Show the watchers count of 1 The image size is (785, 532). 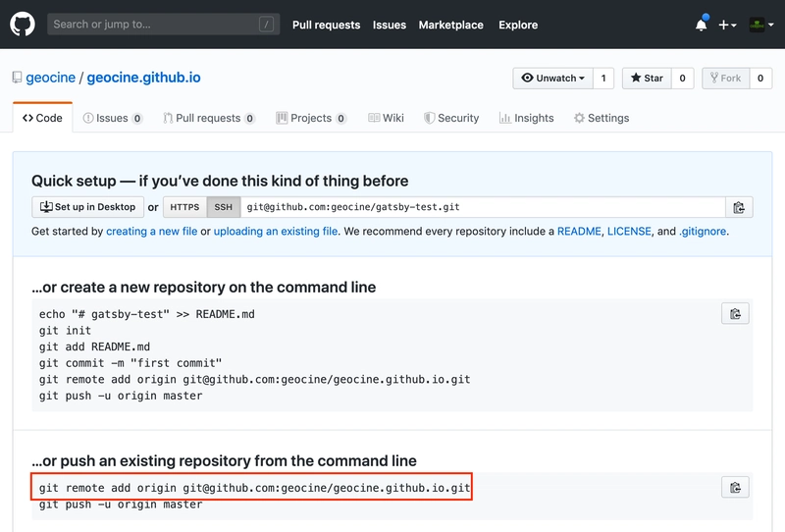click(x=603, y=79)
